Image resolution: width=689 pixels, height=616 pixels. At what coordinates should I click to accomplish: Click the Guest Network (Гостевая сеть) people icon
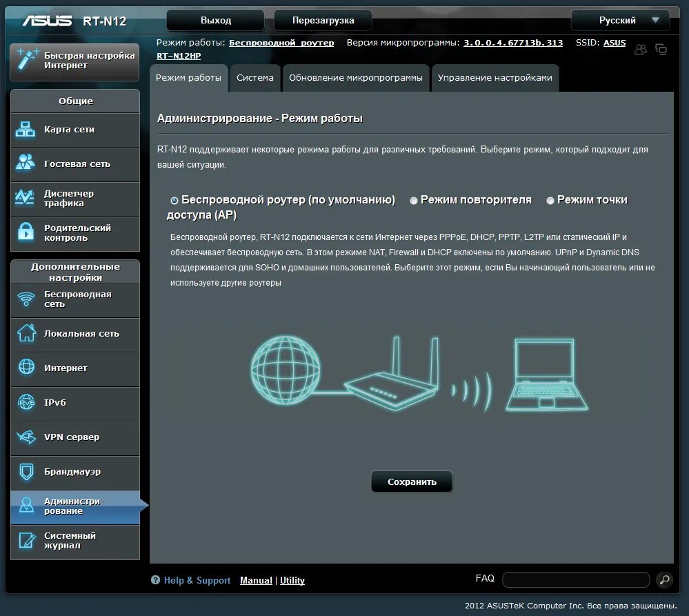pyautogui.click(x=25, y=163)
